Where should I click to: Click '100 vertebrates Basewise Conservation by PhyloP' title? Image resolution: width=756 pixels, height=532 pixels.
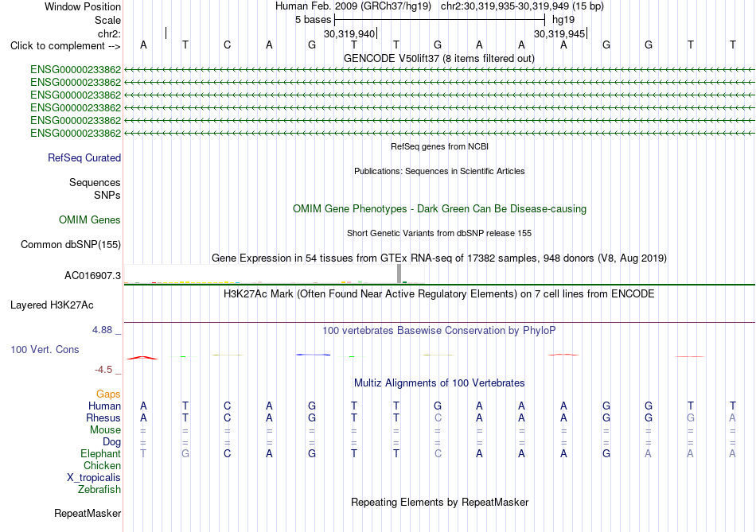point(438,331)
